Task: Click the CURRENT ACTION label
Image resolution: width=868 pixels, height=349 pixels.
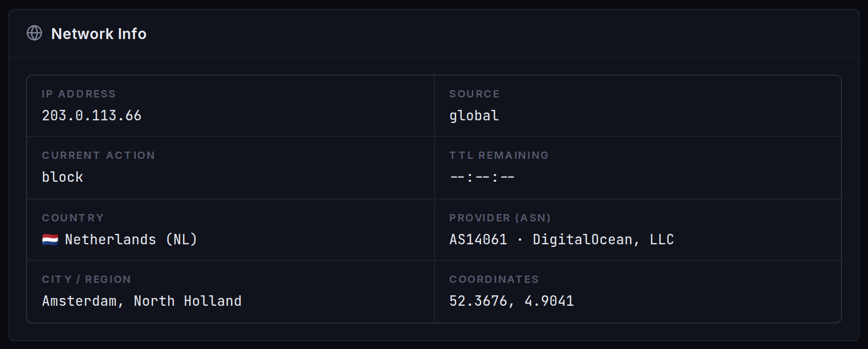Action: pyautogui.click(x=99, y=155)
